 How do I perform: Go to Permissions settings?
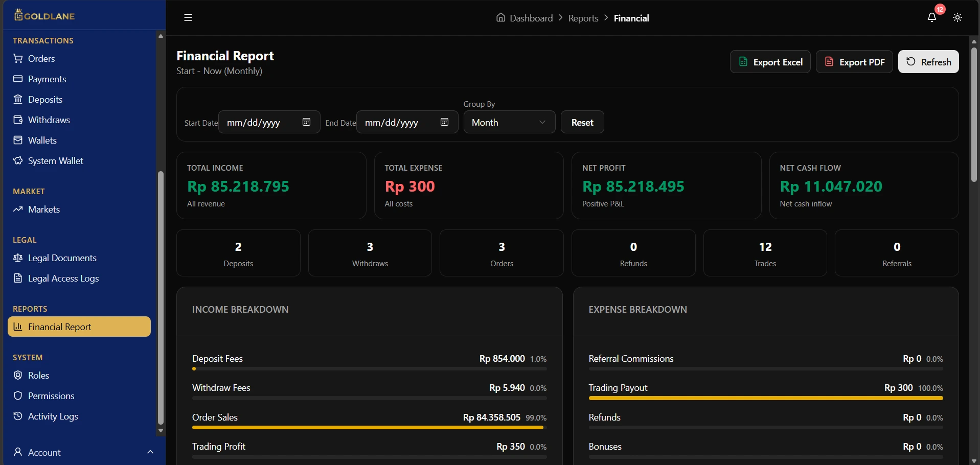click(x=79, y=396)
